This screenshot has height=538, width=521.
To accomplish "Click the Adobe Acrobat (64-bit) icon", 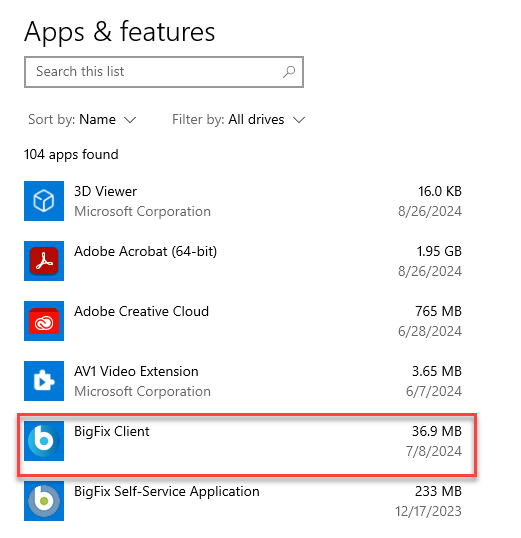I will point(44,261).
